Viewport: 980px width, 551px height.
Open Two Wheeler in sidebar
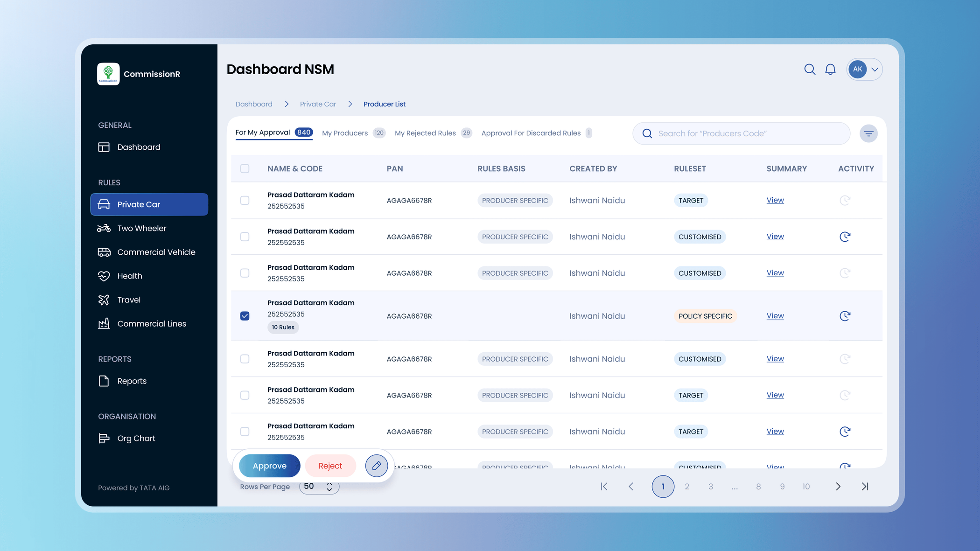[x=149, y=228]
